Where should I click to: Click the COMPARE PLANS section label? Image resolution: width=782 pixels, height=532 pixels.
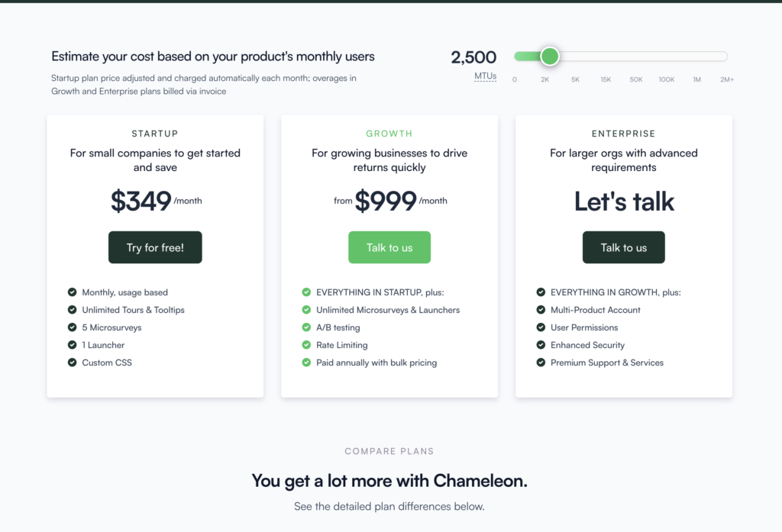pyautogui.click(x=389, y=451)
